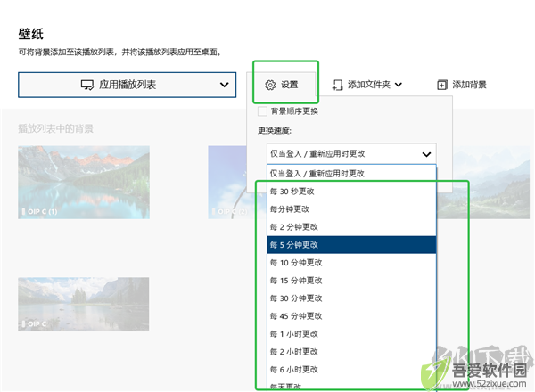Choose 每 30 分钟更改 option

pos(351,298)
